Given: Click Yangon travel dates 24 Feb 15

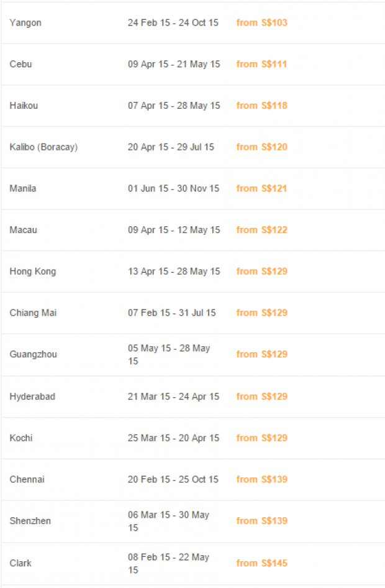Looking at the screenshot, I should point(149,22).
